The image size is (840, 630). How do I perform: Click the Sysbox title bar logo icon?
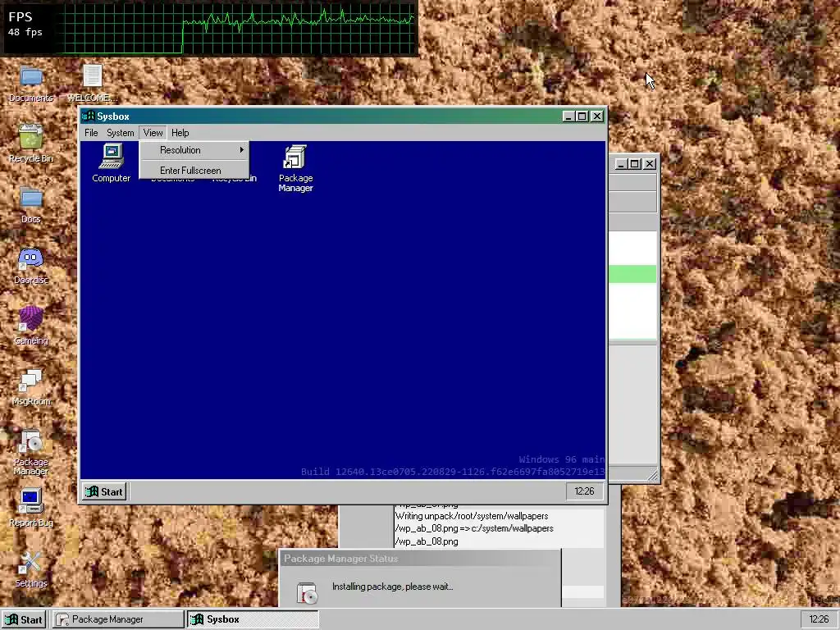point(89,116)
